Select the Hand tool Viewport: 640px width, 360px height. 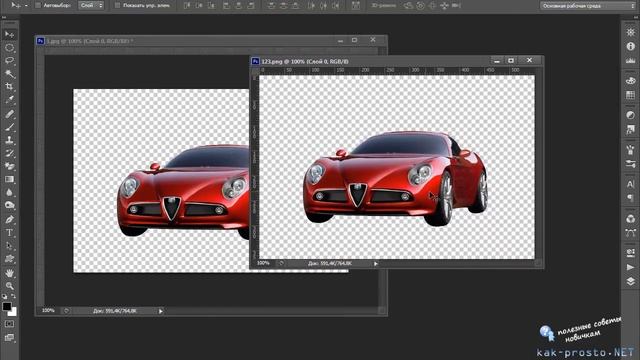[9, 273]
